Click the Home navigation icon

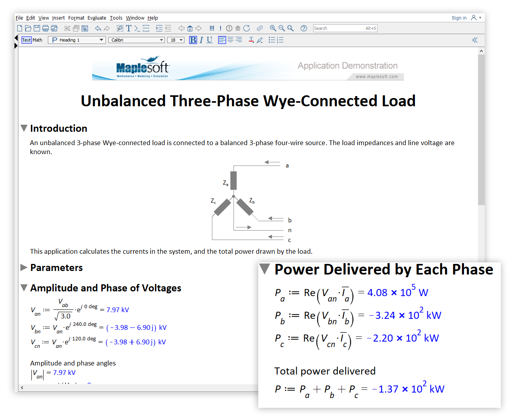tap(190, 28)
